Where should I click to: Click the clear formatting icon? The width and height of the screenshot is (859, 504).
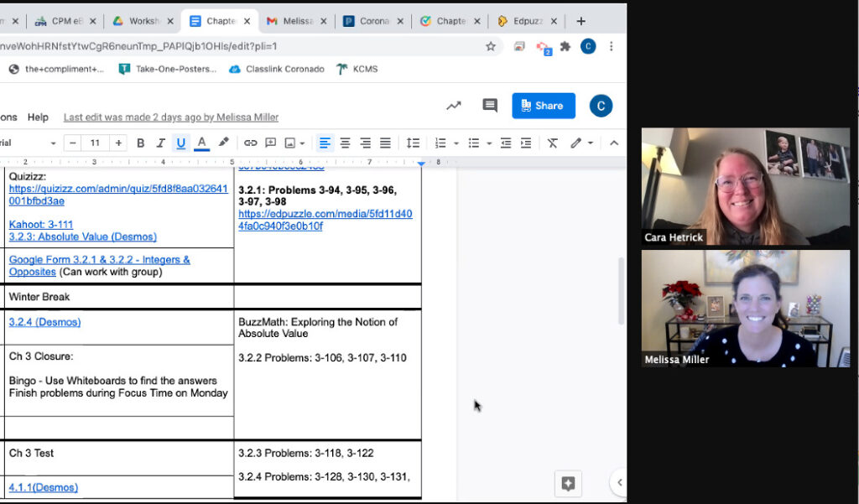[x=552, y=143]
